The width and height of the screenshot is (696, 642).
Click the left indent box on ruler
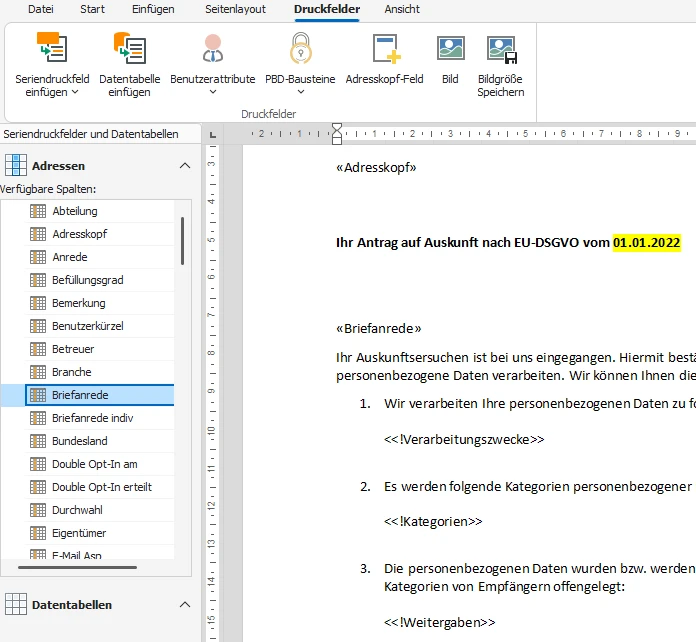point(337,140)
